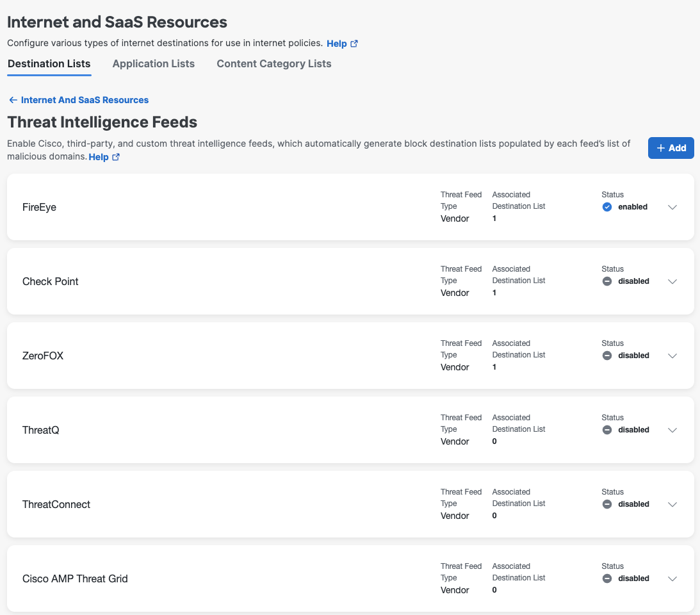The height and width of the screenshot is (615, 700).
Task: Expand the FireEye feed row chevron
Action: click(x=672, y=207)
